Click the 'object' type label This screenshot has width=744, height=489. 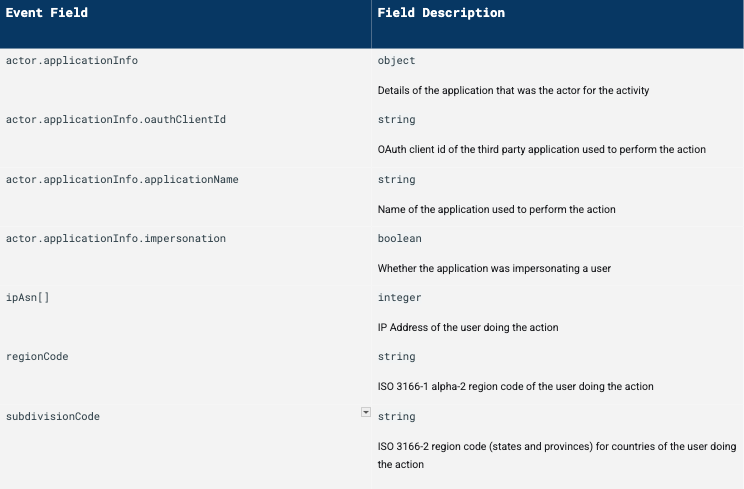[396, 61]
